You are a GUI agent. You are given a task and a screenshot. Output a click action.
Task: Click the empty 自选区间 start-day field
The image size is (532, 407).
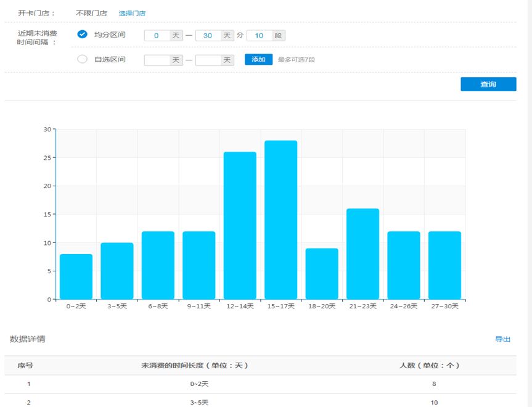click(157, 60)
